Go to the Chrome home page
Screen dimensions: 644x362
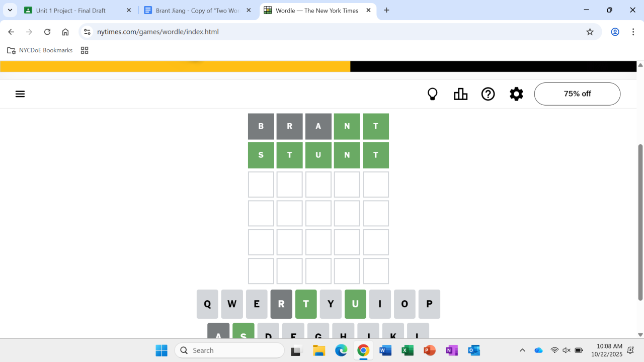click(65, 32)
